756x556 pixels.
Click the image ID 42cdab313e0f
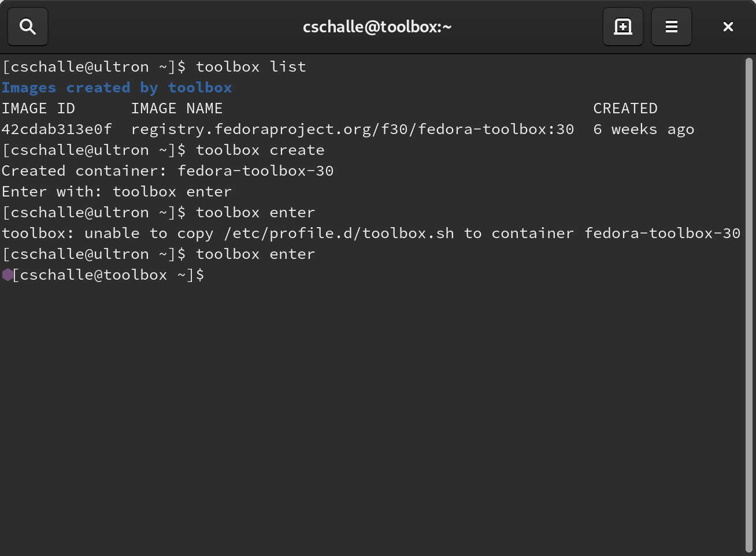tap(57, 129)
